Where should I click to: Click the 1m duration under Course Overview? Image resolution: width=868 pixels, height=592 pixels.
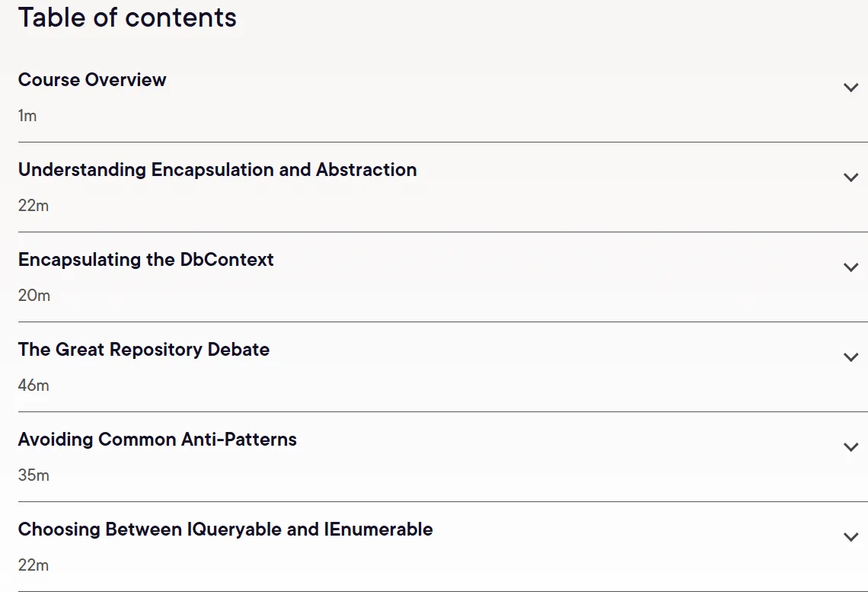click(27, 116)
